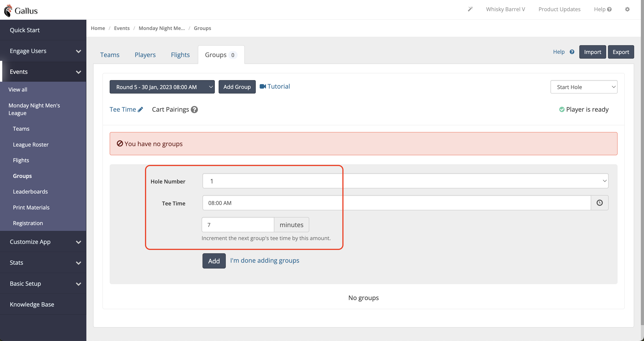Viewport: 644px width, 341px height.
Task: Click the Cart Pairings label
Action: [x=170, y=109]
